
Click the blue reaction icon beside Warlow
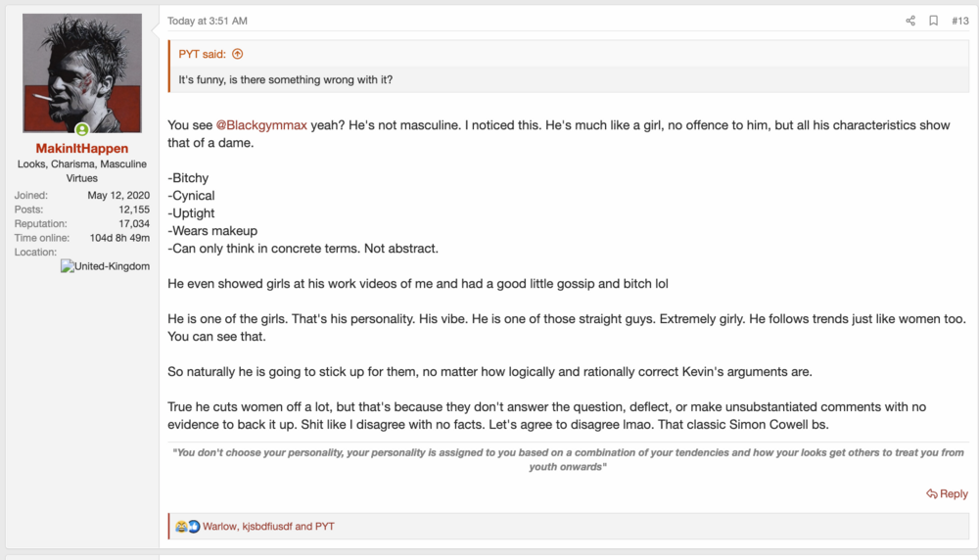pos(194,527)
